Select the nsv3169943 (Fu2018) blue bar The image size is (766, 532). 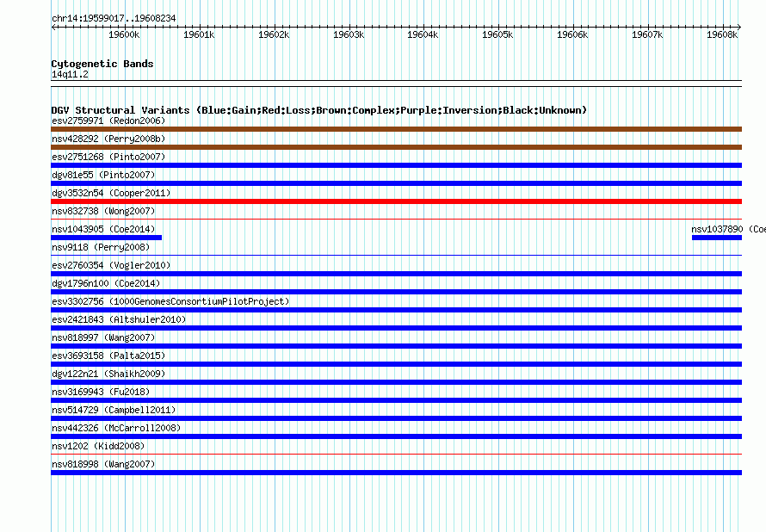pyautogui.click(x=396, y=400)
